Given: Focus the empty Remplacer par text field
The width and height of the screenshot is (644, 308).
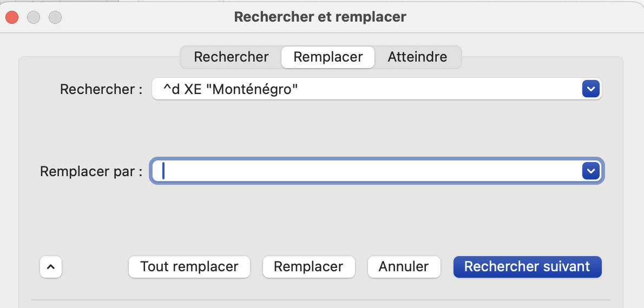Looking at the screenshot, I should pyautogui.click(x=368, y=171).
